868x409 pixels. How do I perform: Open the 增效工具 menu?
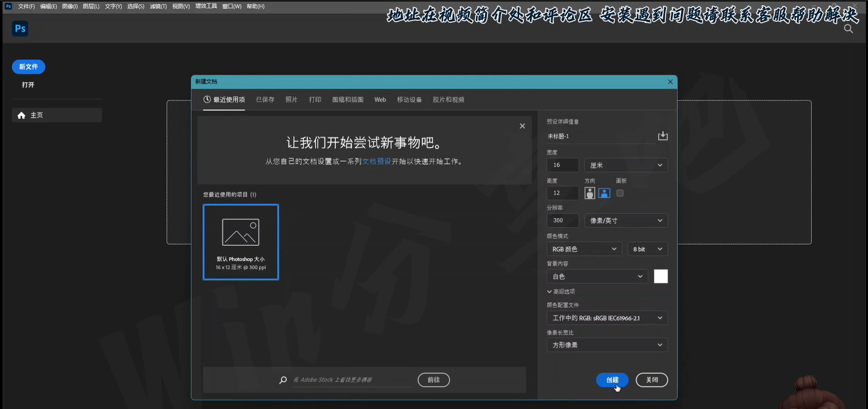tap(206, 6)
